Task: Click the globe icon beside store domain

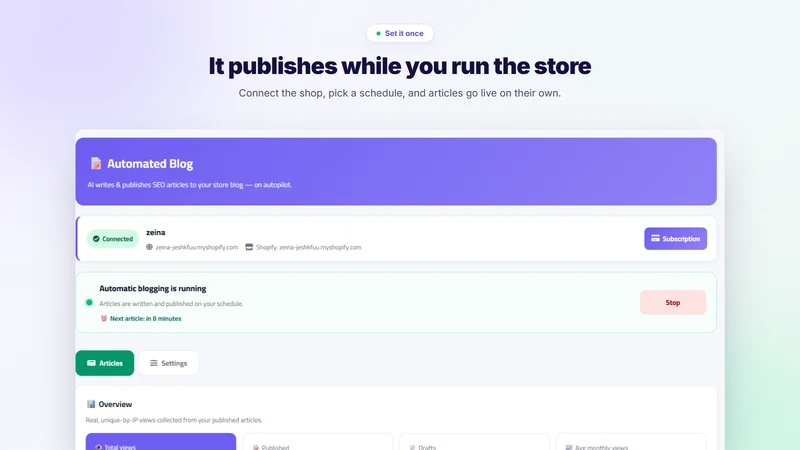Action: [x=149, y=247]
